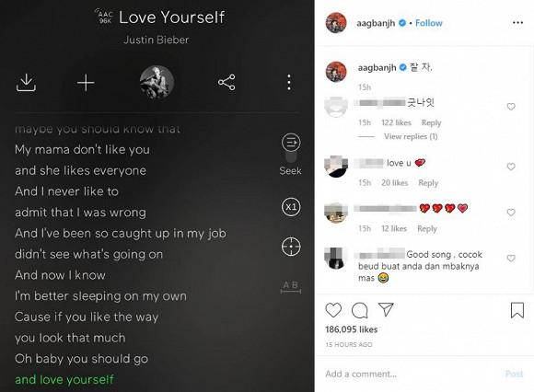Share the post via paper plane icon
Image resolution: width=534 pixels, height=392 pixels.
386,309
